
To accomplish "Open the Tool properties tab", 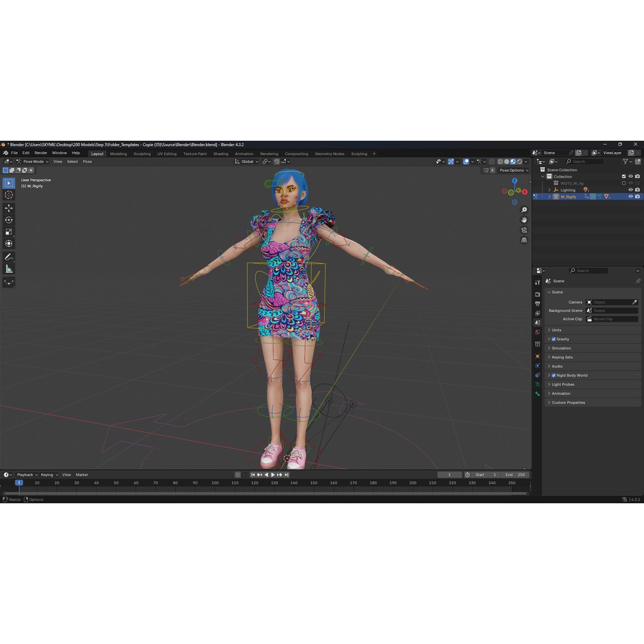I will [537, 282].
